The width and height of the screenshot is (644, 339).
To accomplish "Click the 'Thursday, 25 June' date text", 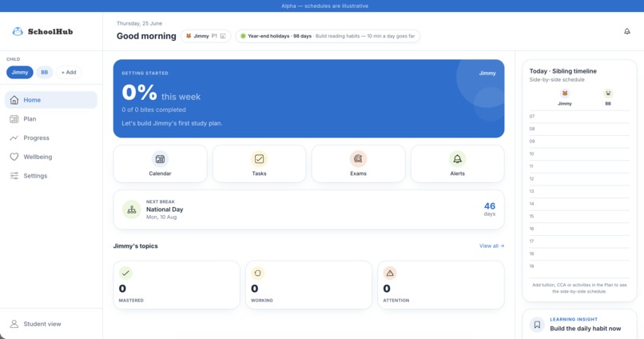I will (x=139, y=23).
